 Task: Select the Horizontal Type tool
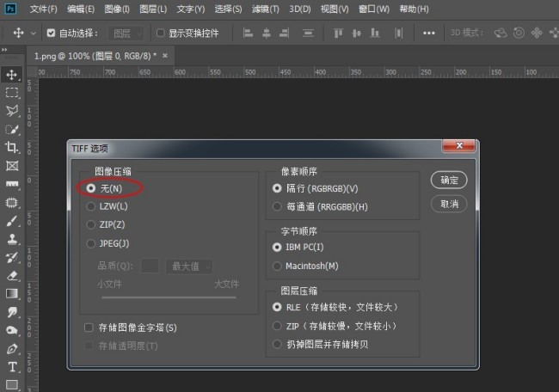coord(12,367)
